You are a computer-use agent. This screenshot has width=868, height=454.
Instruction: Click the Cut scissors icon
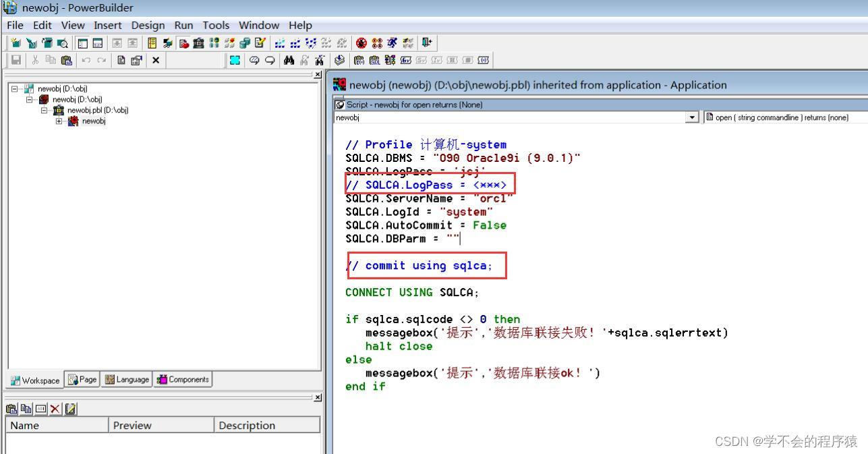coord(35,60)
